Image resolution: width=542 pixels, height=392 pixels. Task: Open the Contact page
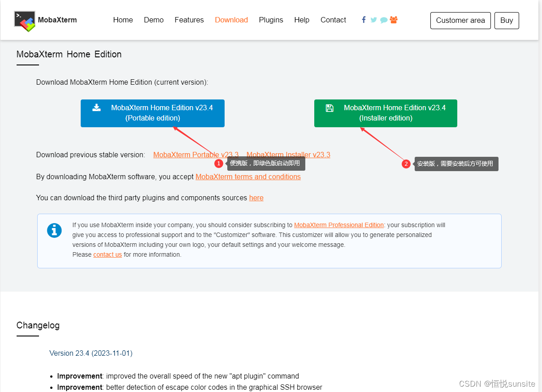click(333, 20)
